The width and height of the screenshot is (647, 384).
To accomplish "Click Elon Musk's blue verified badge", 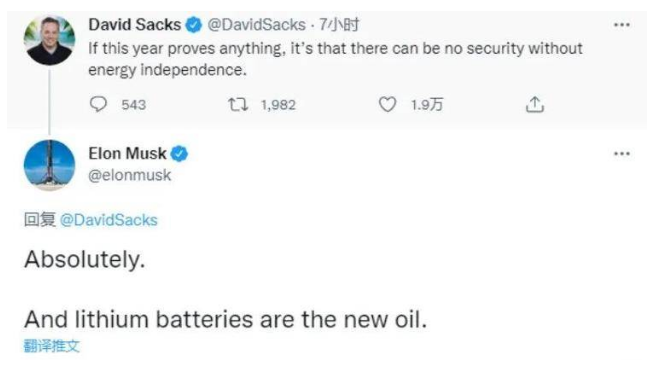I will [x=179, y=154].
